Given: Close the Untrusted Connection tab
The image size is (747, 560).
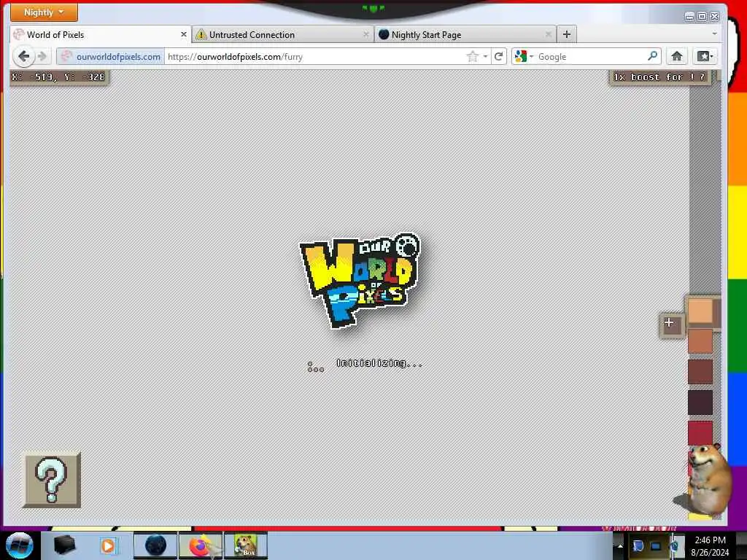Looking at the screenshot, I should coord(366,35).
